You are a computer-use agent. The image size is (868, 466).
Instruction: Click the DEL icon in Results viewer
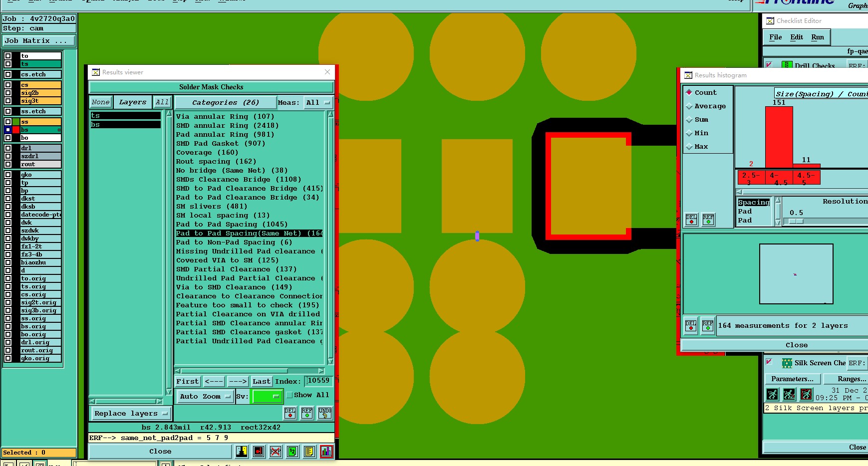click(x=290, y=413)
